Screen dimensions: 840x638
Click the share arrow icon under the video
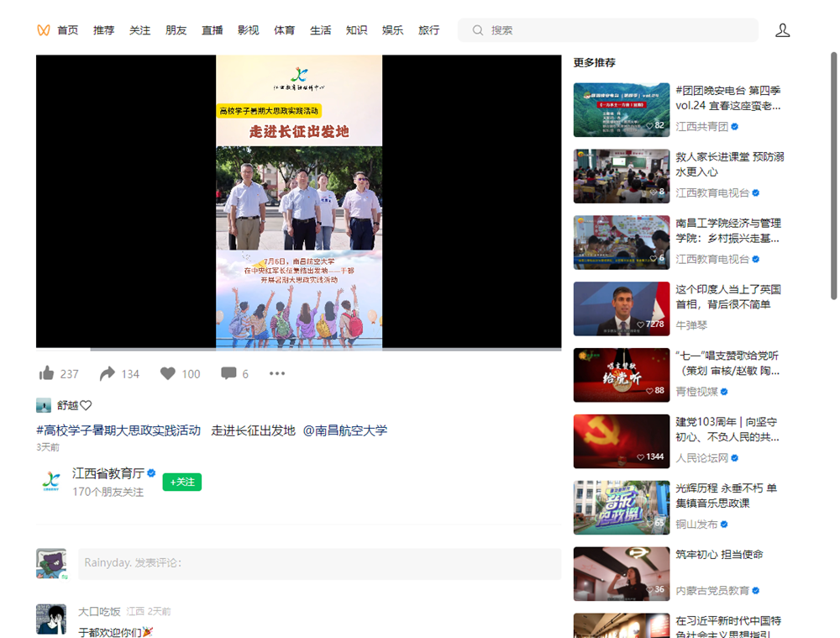click(106, 373)
